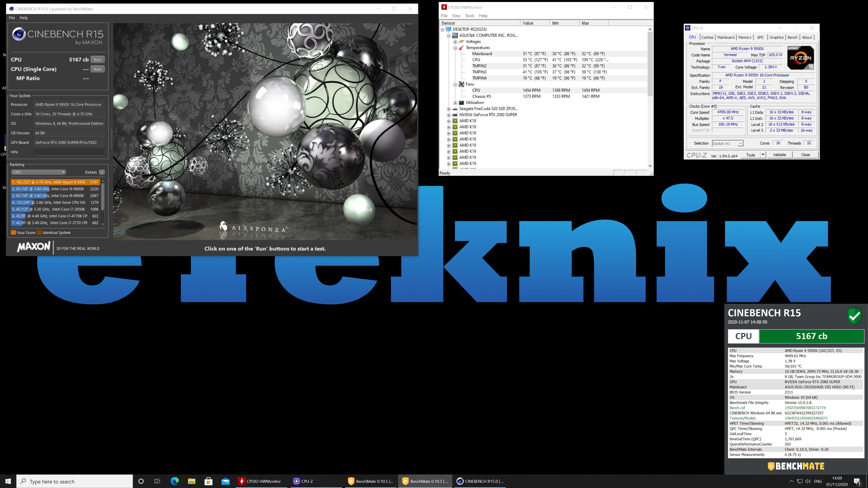Image resolution: width=868 pixels, height=488 pixels.
Task: Open the volume control in system tray
Action: (x=808, y=481)
